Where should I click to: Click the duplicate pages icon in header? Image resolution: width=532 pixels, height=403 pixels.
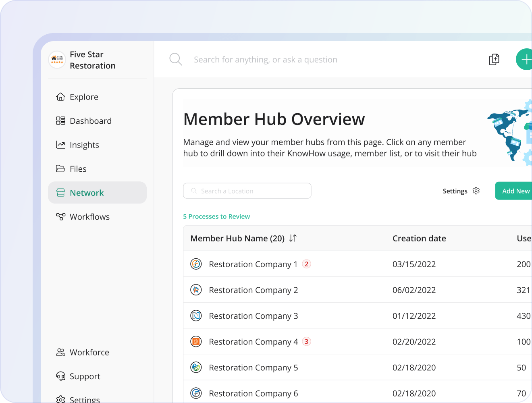point(494,60)
